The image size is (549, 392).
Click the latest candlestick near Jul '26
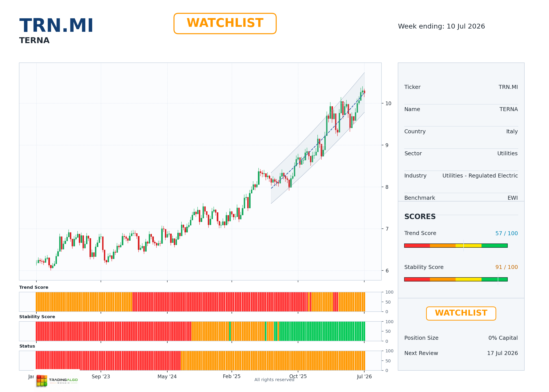coord(364,92)
